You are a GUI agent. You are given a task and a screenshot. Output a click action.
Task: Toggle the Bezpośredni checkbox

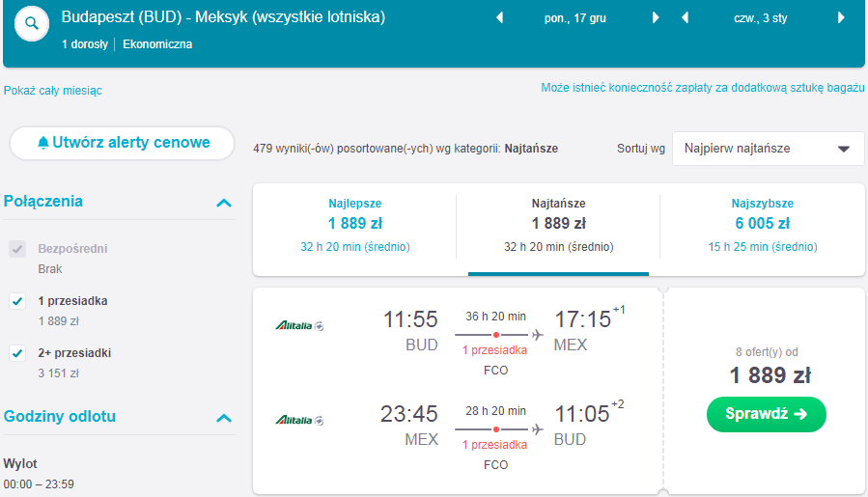click(17, 249)
